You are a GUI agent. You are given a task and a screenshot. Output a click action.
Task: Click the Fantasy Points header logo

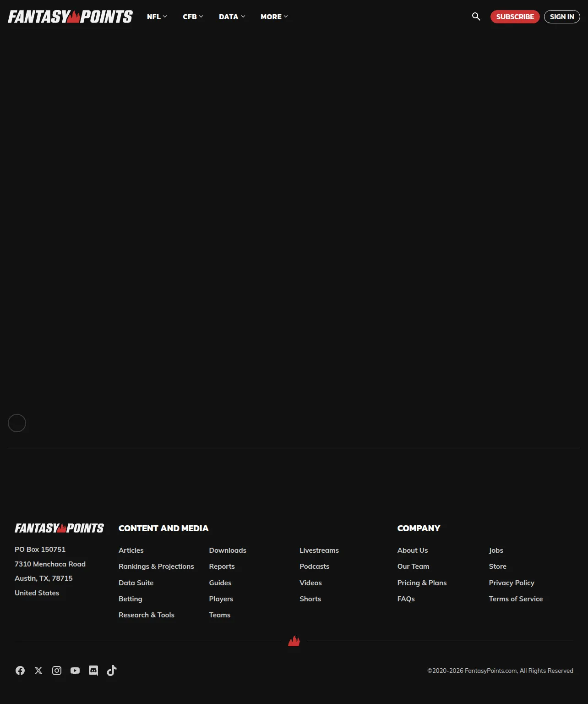click(x=70, y=16)
